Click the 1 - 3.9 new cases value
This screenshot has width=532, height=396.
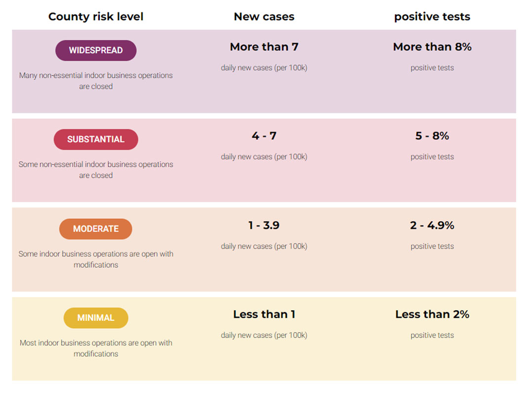click(264, 225)
